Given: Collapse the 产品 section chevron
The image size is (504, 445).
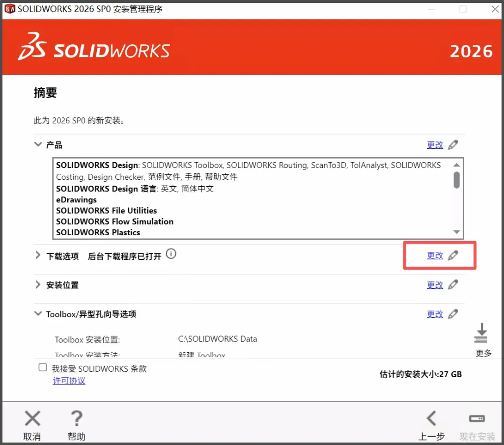Looking at the screenshot, I should click(38, 144).
